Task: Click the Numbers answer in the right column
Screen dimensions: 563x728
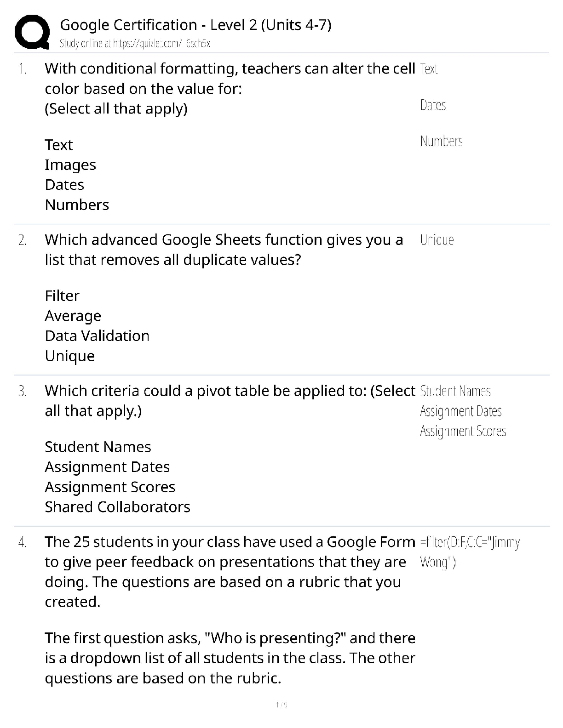Action: click(441, 141)
